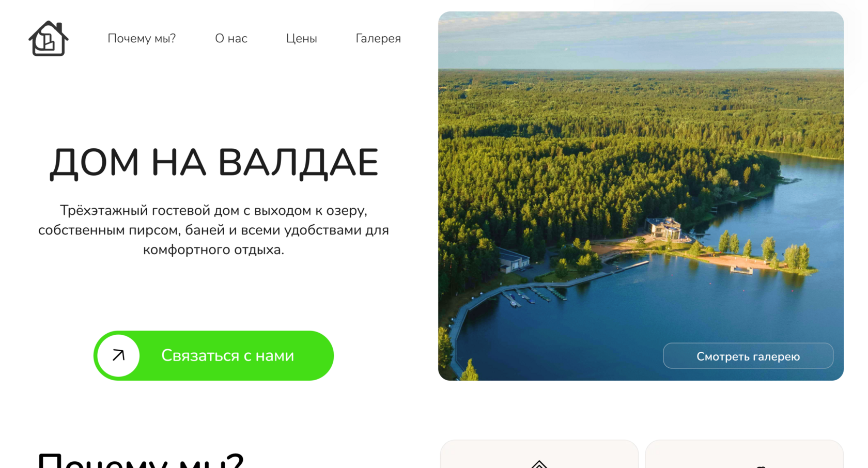Click the sky area of hero photo
This screenshot has width=868, height=468.
pyautogui.click(x=641, y=40)
